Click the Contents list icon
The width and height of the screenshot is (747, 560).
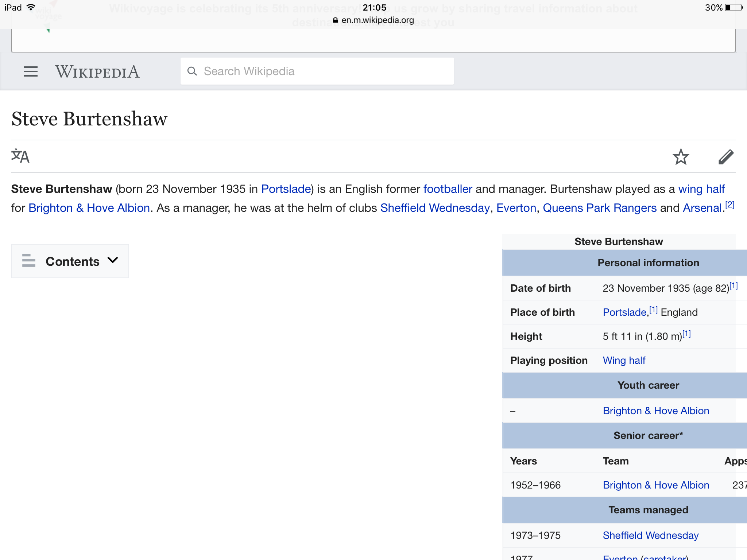coord(29,261)
